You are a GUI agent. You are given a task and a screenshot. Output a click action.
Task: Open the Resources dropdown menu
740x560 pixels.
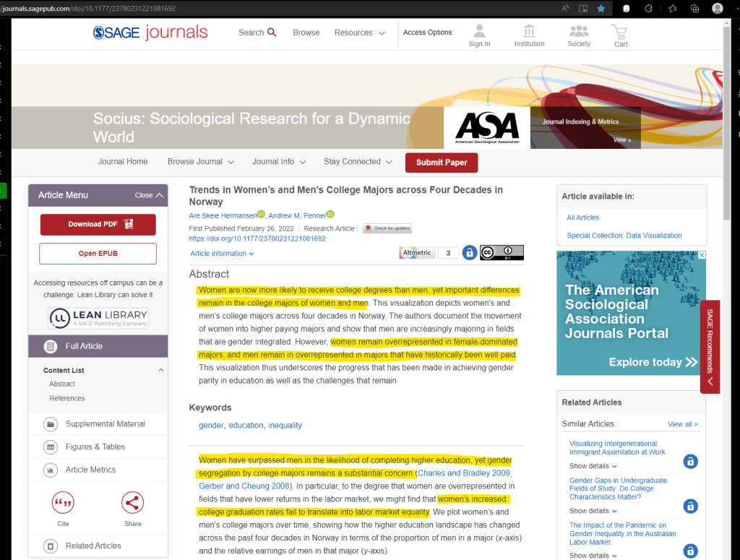pos(359,33)
